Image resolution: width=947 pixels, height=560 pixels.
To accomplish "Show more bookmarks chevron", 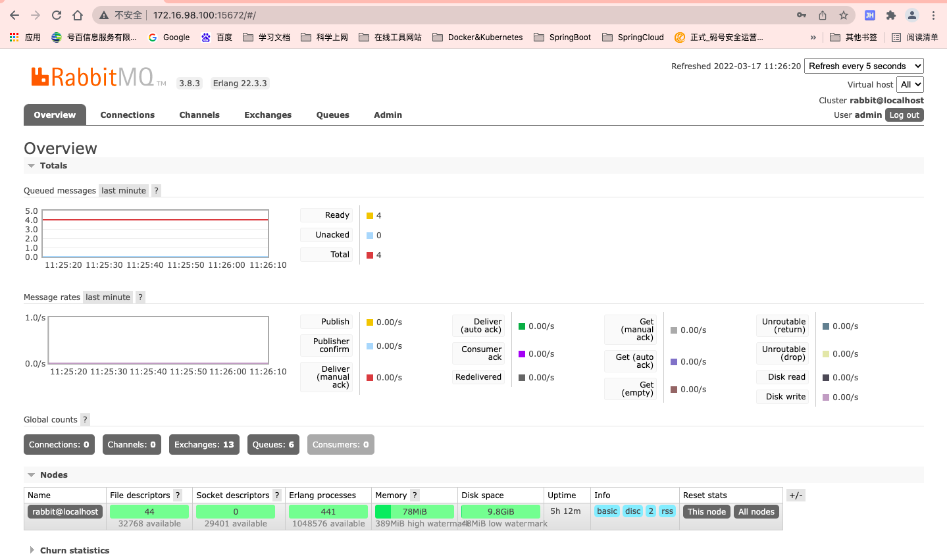I will click(x=813, y=38).
